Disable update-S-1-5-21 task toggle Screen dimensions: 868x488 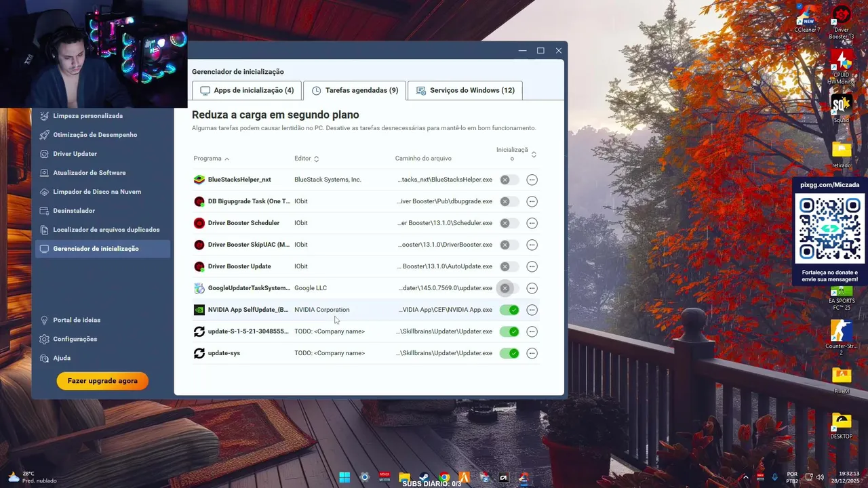pyautogui.click(x=509, y=331)
